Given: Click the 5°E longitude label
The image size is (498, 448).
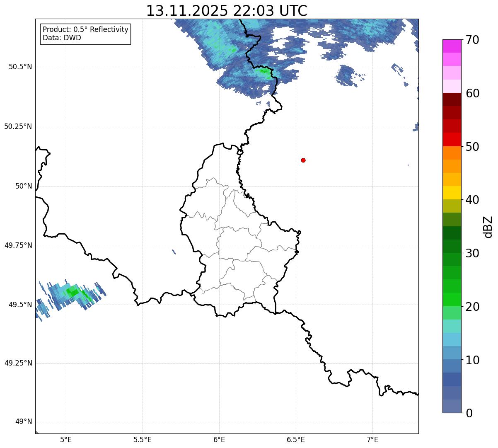Looking at the screenshot, I should [x=66, y=439].
